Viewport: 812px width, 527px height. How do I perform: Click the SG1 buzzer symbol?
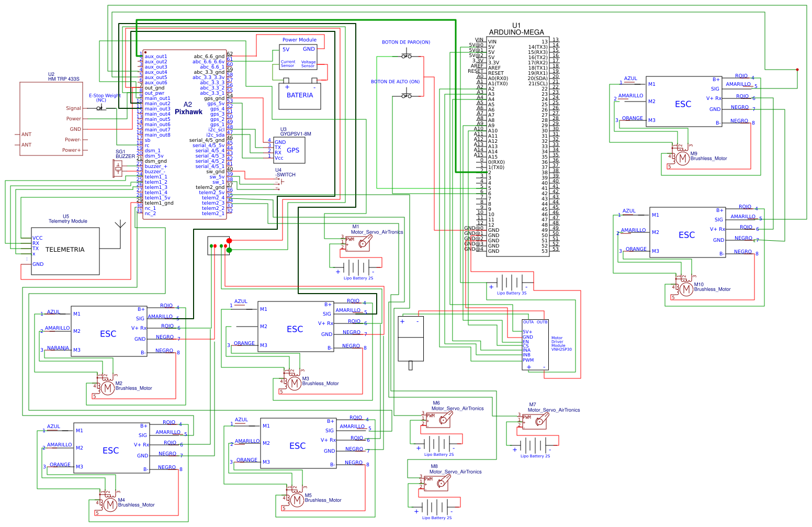coord(118,169)
